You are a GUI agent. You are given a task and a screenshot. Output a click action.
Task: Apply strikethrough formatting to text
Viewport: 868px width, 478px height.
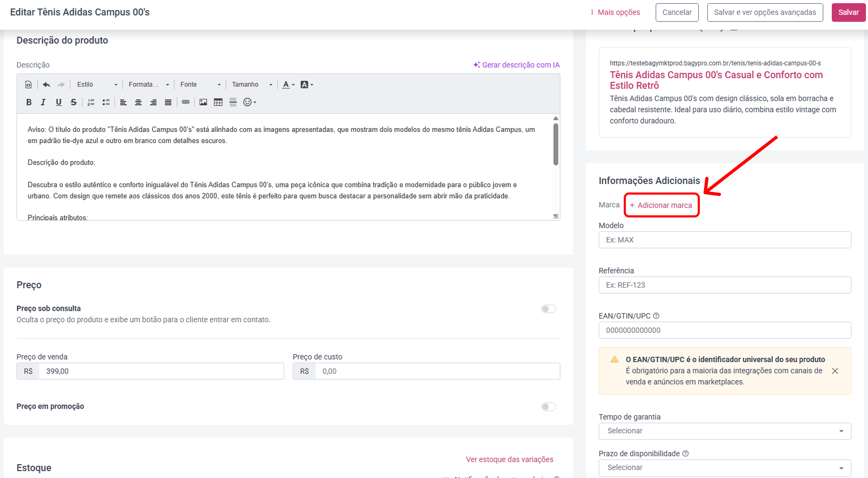pyautogui.click(x=73, y=102)
